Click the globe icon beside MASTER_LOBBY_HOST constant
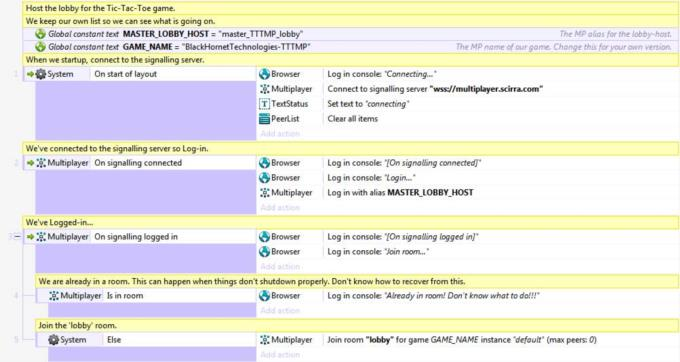The image size is (680, 362). (x=40, y=34)
